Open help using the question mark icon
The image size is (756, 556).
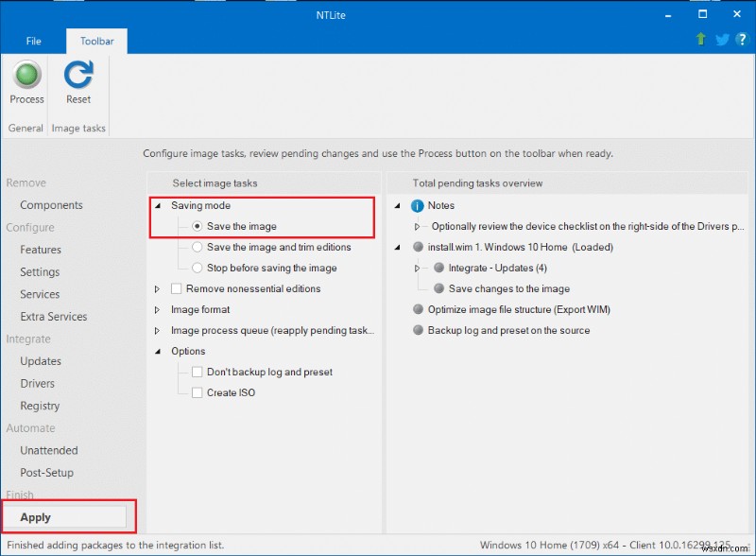[x=743, y=40]
